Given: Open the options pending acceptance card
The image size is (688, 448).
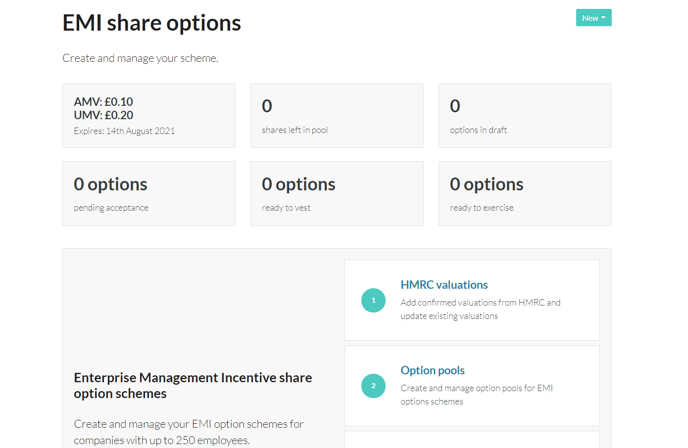Looking at the screenshot, I should [x=149, y=194].
